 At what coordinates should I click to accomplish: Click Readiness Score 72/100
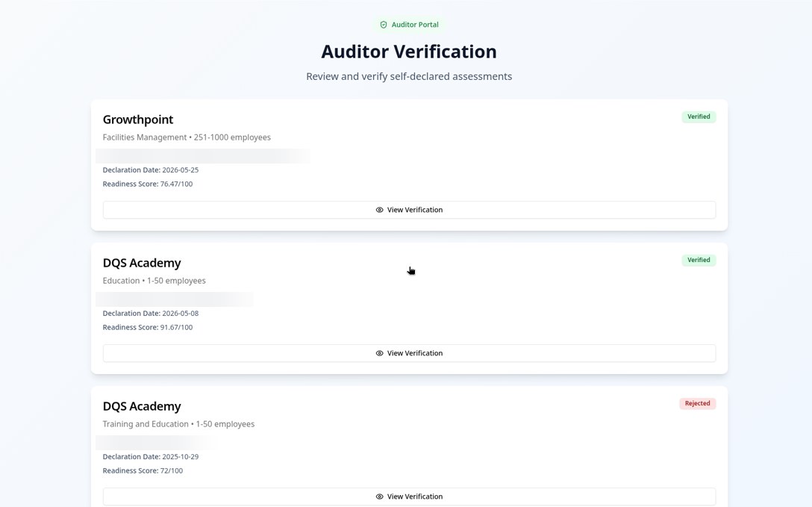pyautogui.click(x=143, y=470)
